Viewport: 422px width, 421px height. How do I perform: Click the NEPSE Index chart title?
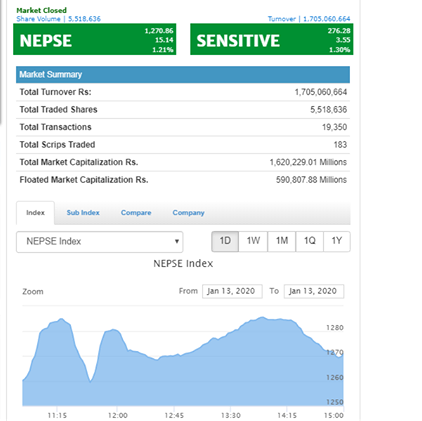183,264
